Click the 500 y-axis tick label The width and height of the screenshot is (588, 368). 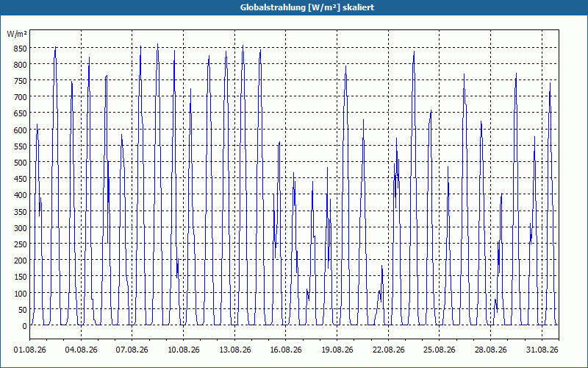click(x=20, y=163)
